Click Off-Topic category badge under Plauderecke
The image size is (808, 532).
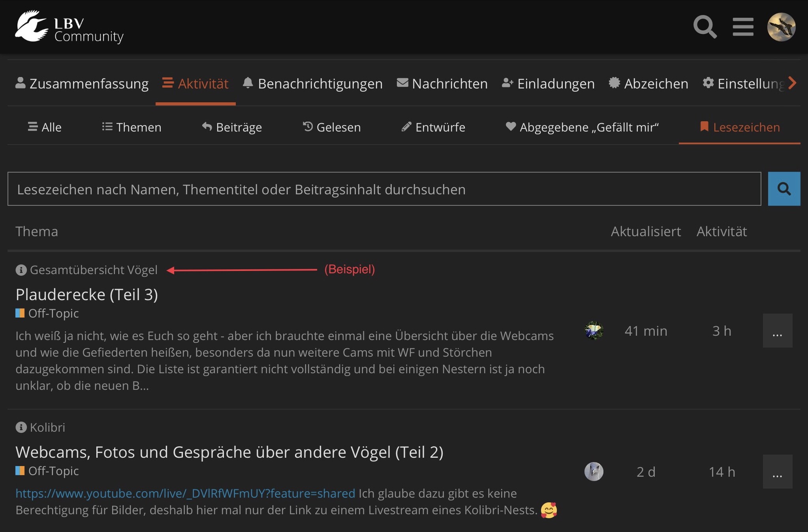coord(47,313)
